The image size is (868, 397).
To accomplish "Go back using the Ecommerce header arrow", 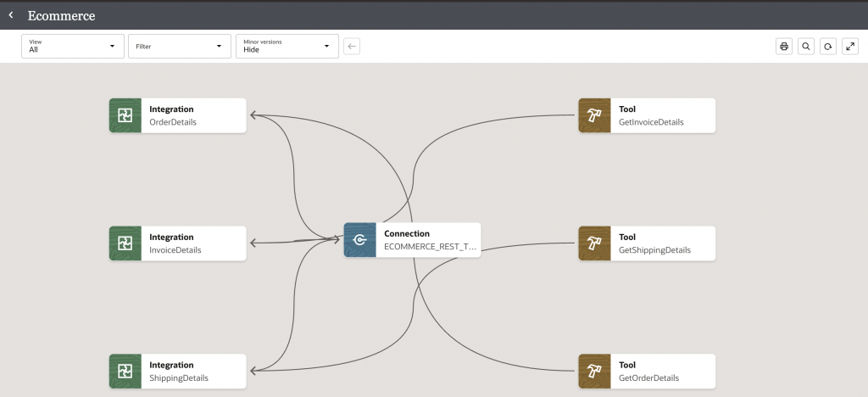I will [x=10, y=15].
